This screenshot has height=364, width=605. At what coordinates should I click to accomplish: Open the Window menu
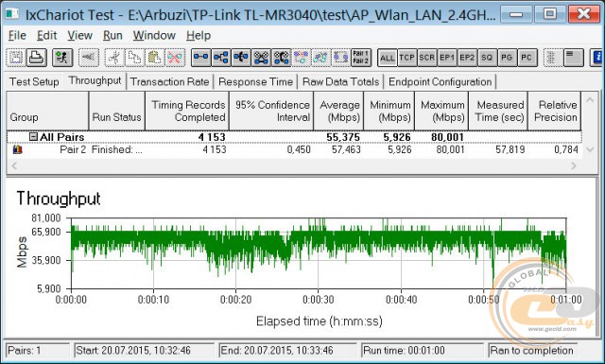pos(154,36)
